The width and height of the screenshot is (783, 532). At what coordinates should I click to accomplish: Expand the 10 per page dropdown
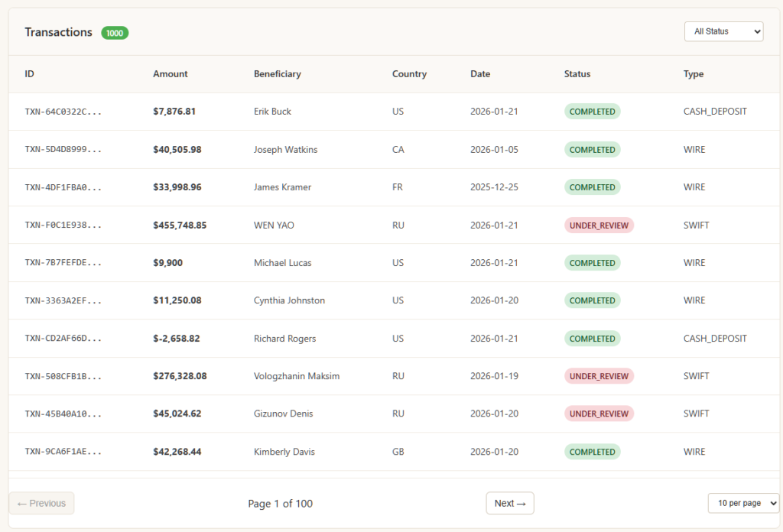coord(742,503)
